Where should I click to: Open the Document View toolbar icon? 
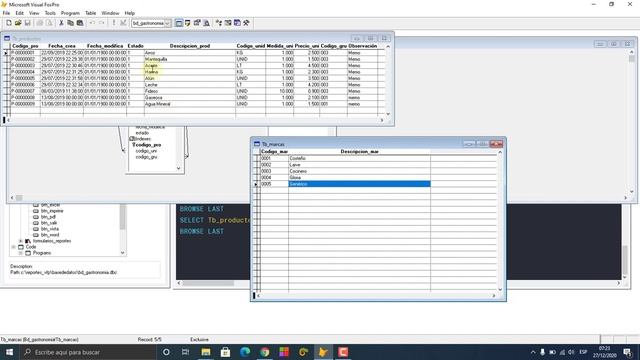click(x=207, y=23)
